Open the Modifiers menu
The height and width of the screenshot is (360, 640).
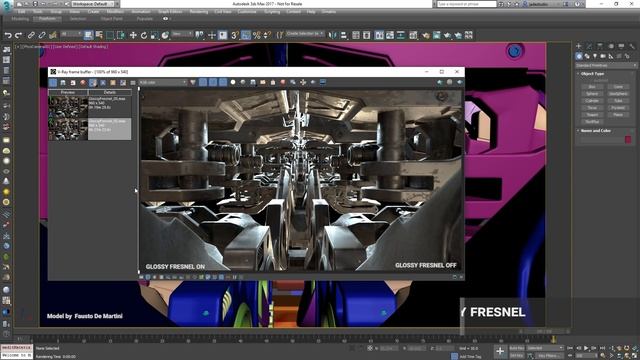(x=115, y=12)
